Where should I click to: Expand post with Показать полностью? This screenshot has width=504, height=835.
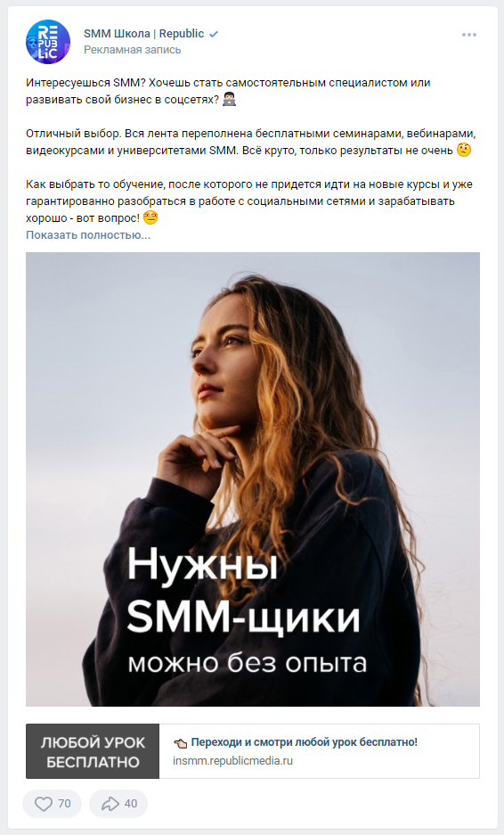tap(88, 235)
